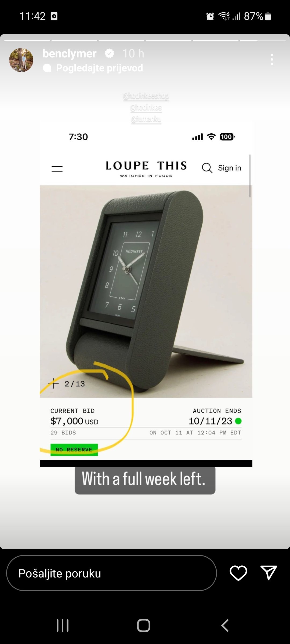Tap Pogledajte prijevod to view translation
The image size is (290, 644).
click(99, 68)
